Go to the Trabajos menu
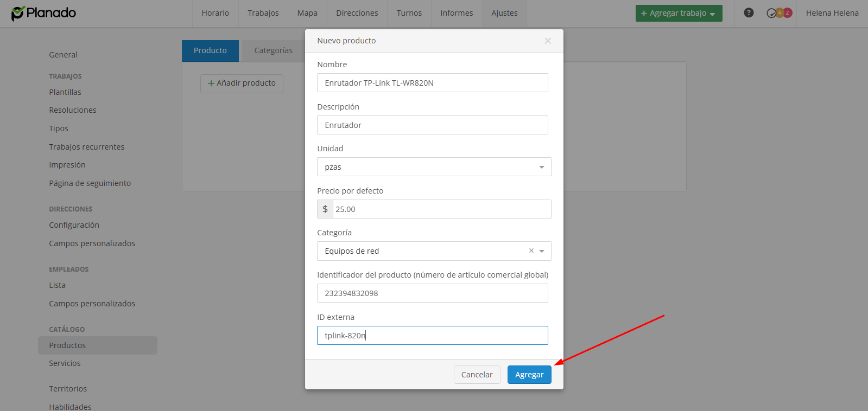The width and height of the screenshot is (868, 411). (263, 13)
